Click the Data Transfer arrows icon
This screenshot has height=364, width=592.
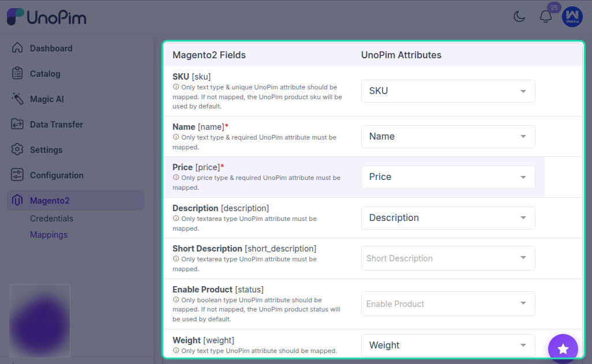click(17, 124)
